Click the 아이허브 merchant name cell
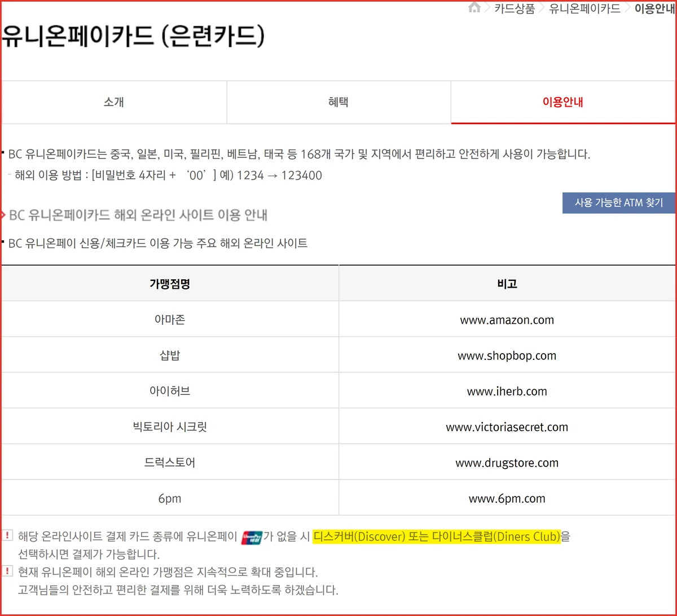The image size is (677, 616). 170,391
